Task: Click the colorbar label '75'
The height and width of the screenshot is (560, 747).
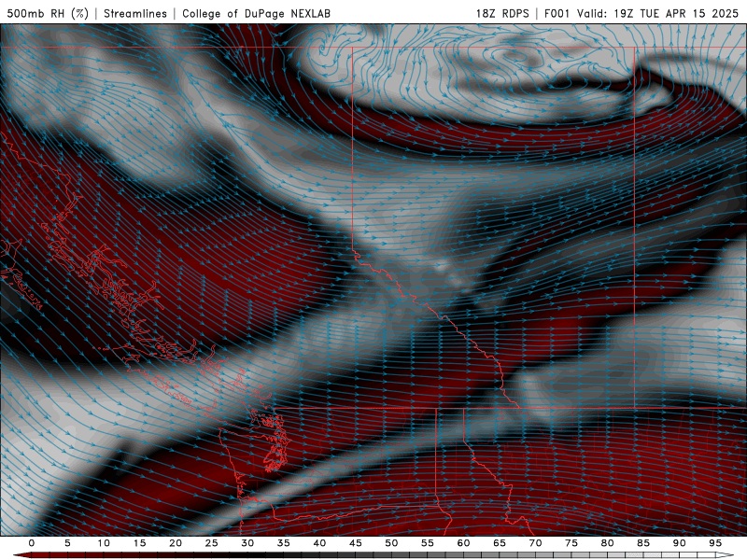Action: (571, 543)
